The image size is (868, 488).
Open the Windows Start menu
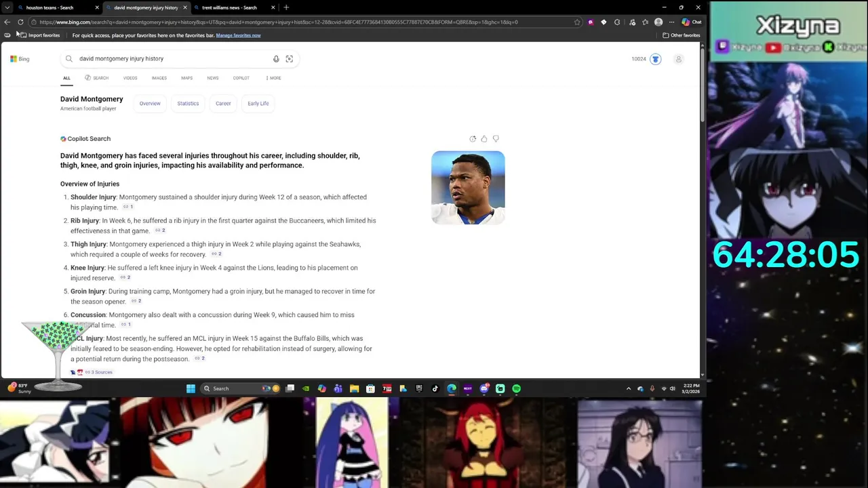[191, 388]
